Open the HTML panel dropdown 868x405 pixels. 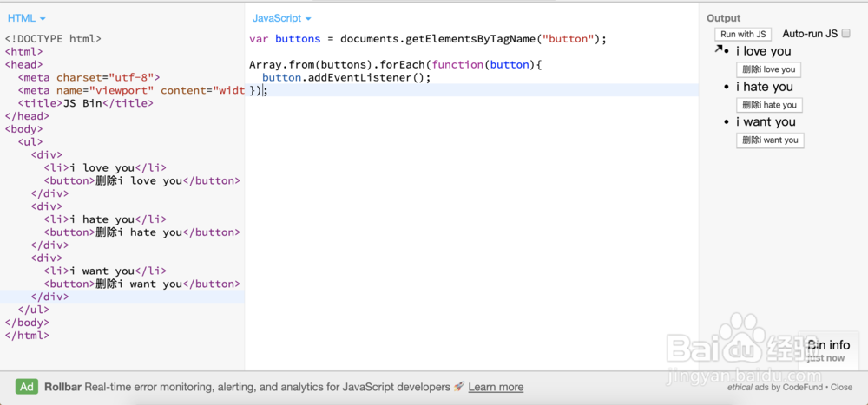coord(26,18)
